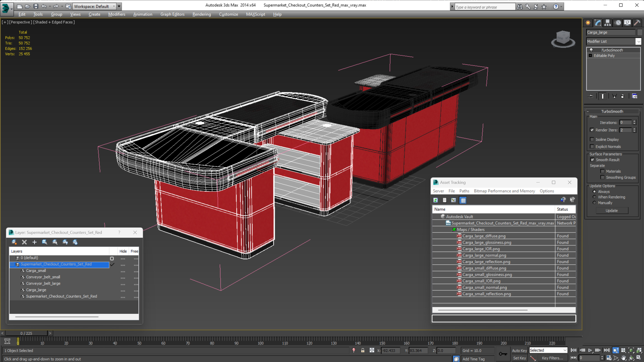Collapse the Supermarket_Checkout_Counters_Set_Red layer tree
644x362 pixels.
click(x=12, y=264)
